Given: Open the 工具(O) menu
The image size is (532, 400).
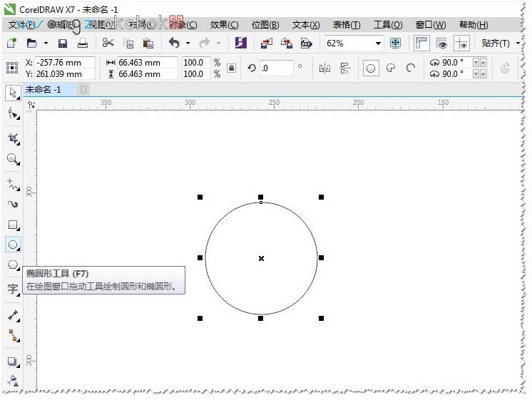Looking at the screenshot, I should tap(388, 25).
